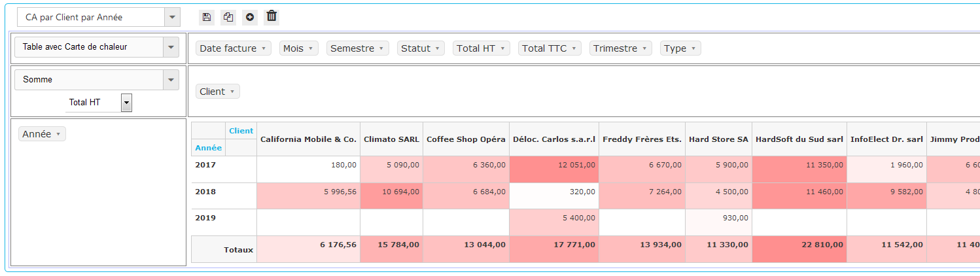Viewport: 980px width, 276px height.
Task: Open the 'Année' row attribute filter
Action: tap(58, 134)
